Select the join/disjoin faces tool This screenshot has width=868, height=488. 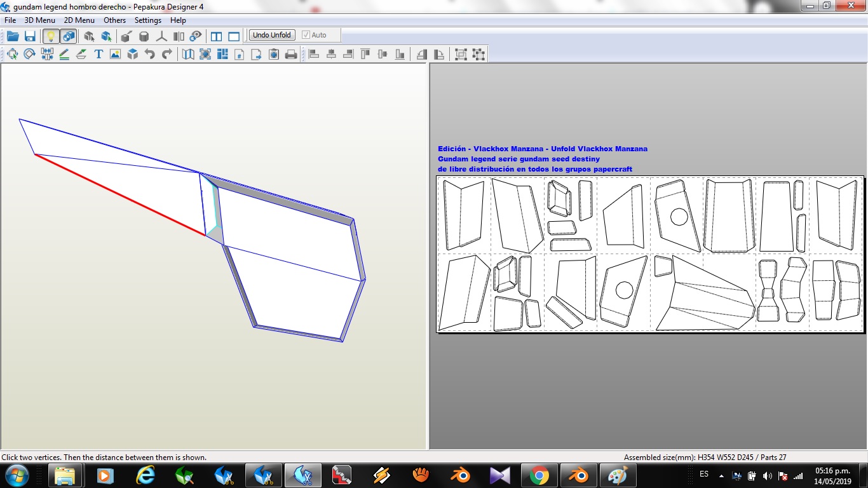coord(47,55)
